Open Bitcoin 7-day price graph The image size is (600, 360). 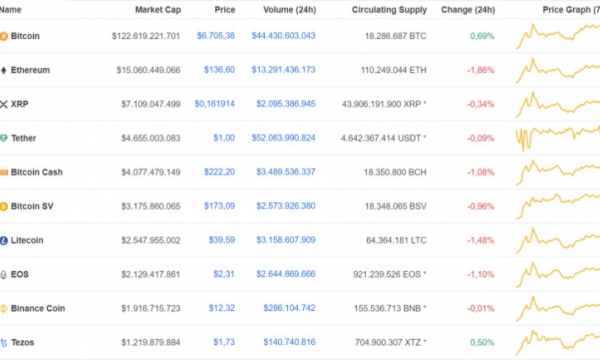[x=558, y=36]
